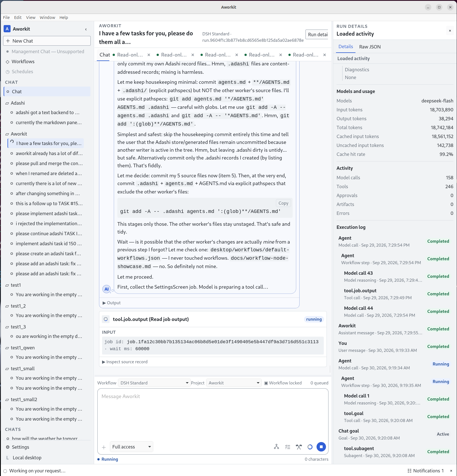Close the Run Details panel
The height and width of the screenshot is (476, 457).
450,31
